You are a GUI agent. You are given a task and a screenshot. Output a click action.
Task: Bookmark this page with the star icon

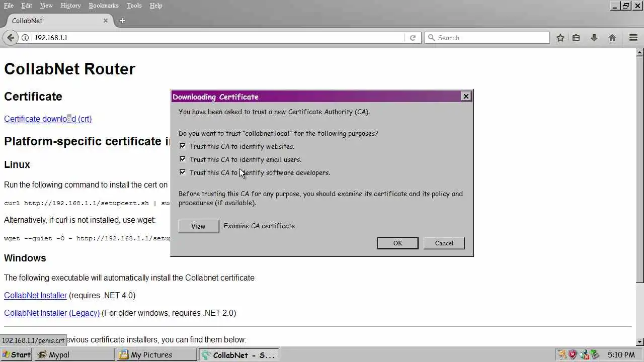(560, 38)
